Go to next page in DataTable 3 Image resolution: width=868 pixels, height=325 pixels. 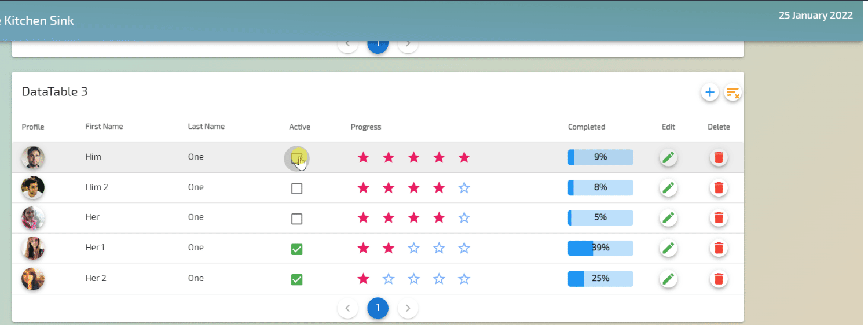click(408, 308)
